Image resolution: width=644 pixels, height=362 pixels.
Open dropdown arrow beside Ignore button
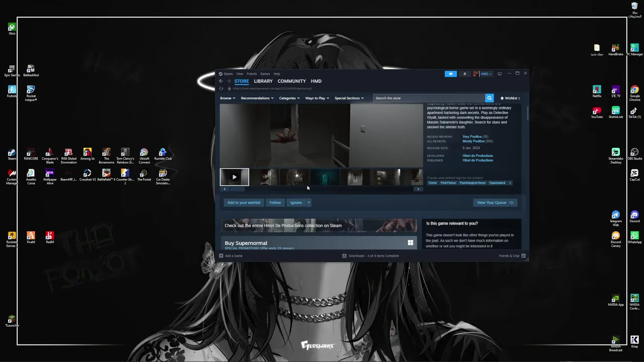coord(308,203)
